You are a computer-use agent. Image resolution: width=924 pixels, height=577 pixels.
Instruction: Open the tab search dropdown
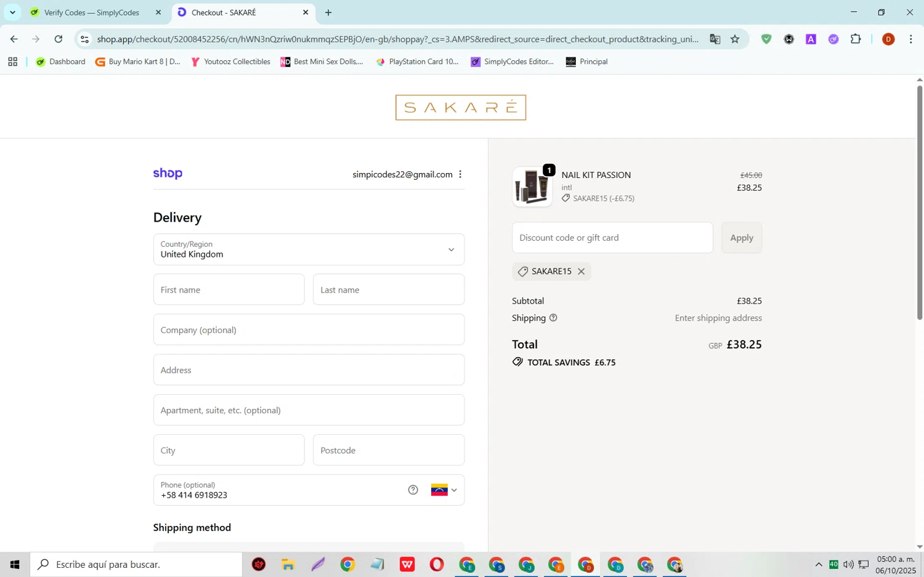12,12
